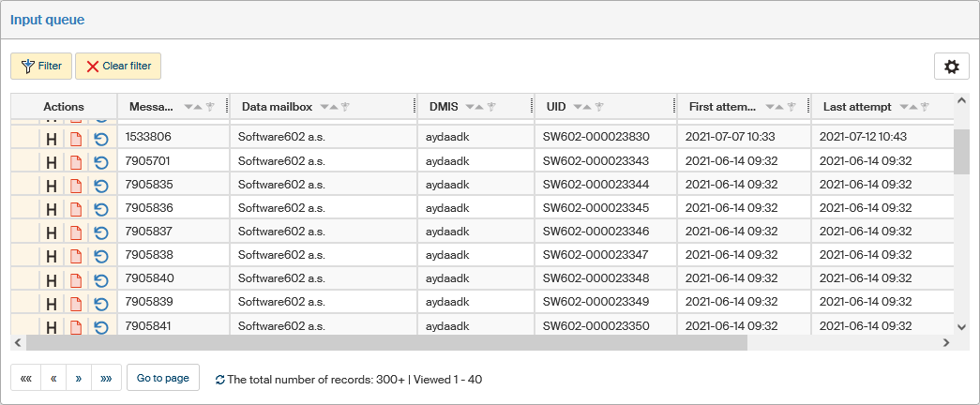Viewport: 980px width, 405px height.
Task: Refresh the total record count icon
Action: (x=220, y=380)
